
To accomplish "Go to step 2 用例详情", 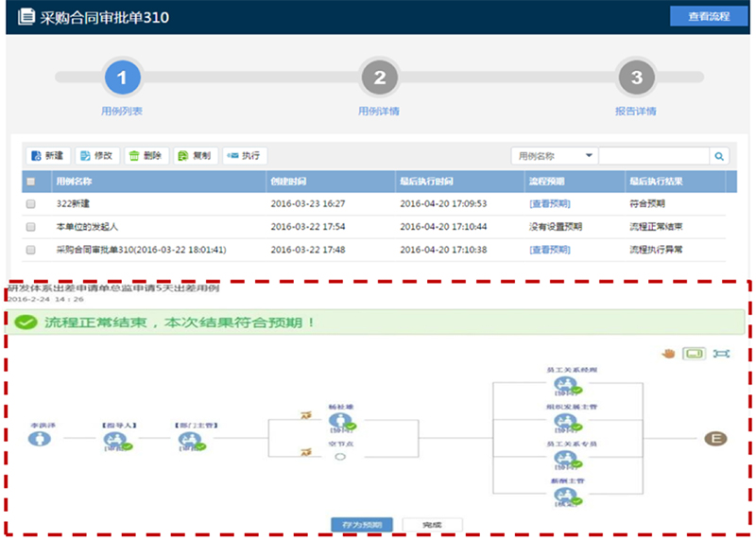I will (379, 79).
